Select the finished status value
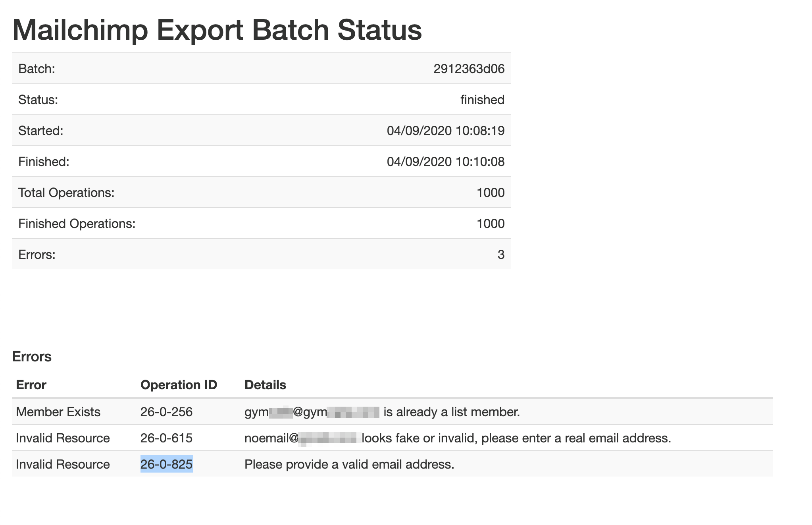Image resolution: width=812 pixels, height=525 pixels. click(x=482, y=100)
